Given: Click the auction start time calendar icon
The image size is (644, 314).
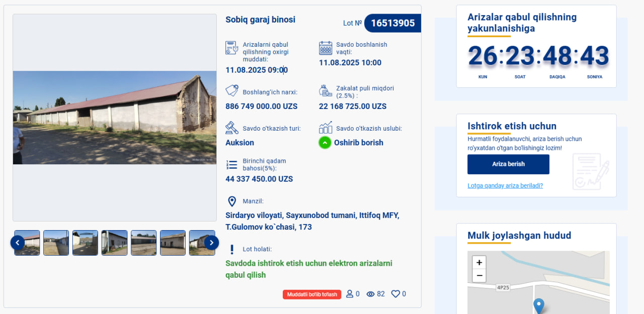Looking at the screenshot, I should [x=326, y=48].
